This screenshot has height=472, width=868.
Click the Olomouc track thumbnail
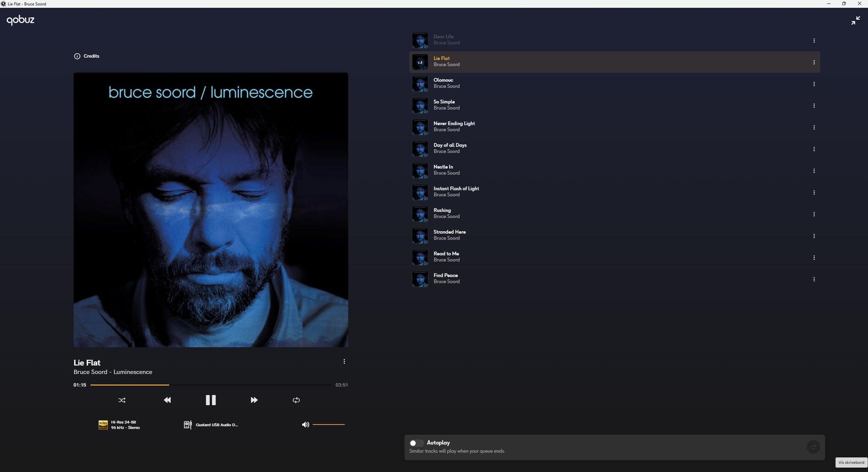click(x=420, y=83)
